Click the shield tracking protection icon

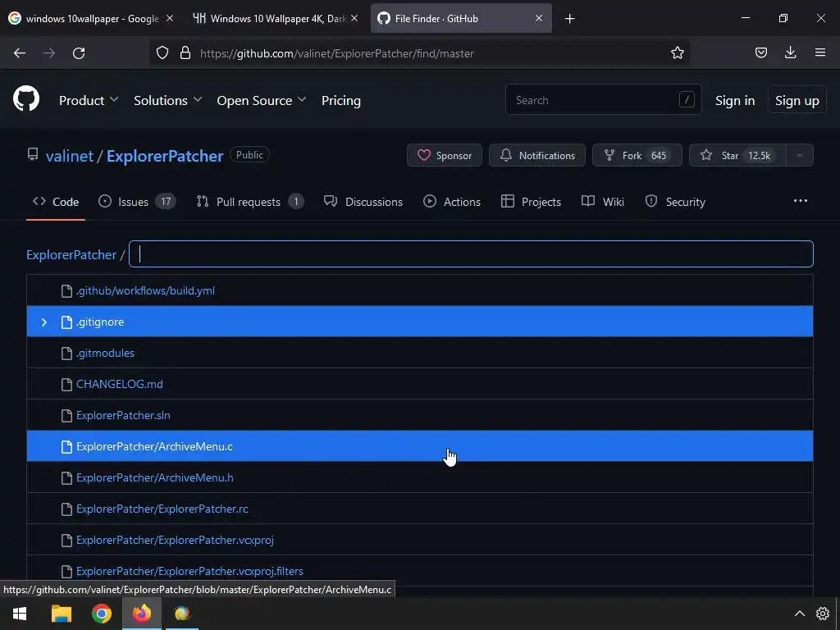[x=162, y=52]
